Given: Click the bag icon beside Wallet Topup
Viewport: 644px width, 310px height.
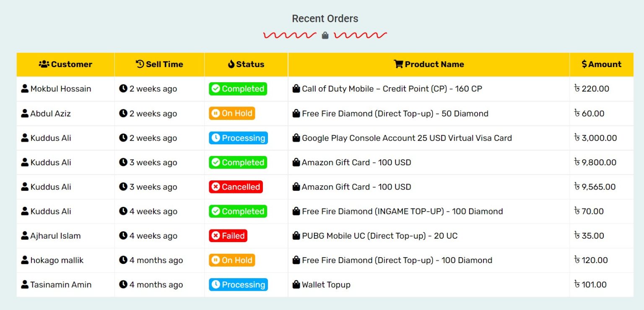Looking at the screenshot, I should pyautogui.click(x=296, y=284).
